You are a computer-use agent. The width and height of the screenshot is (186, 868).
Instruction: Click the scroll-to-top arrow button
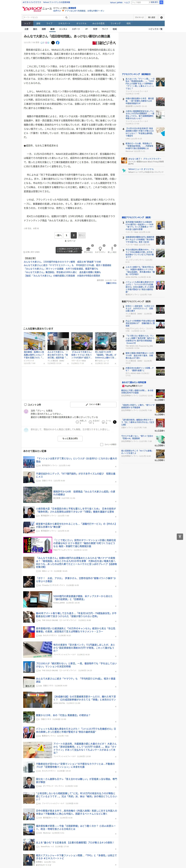point(180,536)
